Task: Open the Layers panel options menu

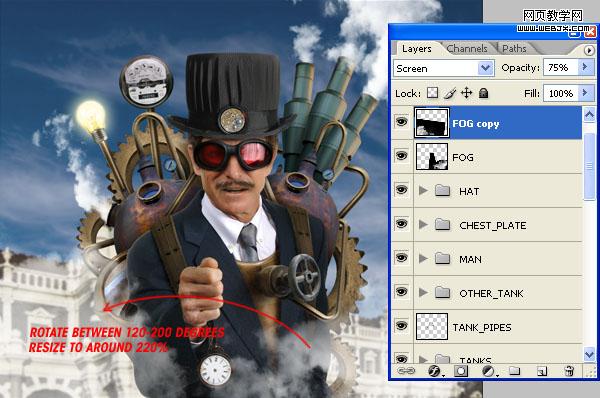Action: pos(589,50)
